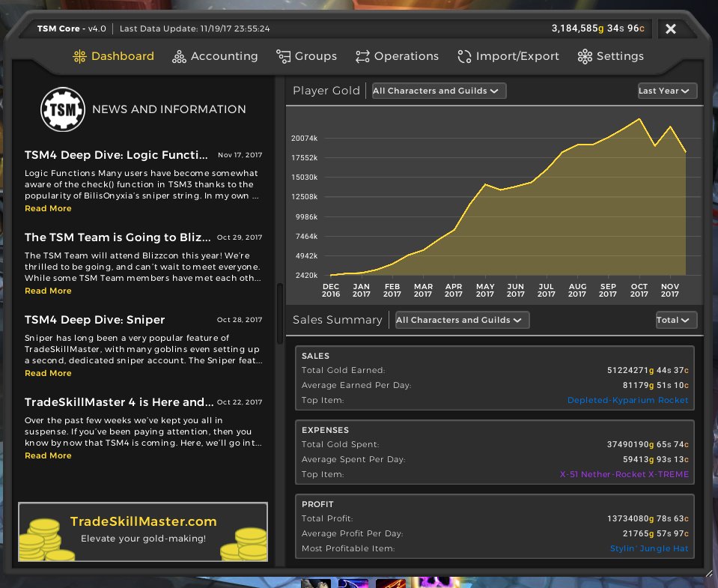
Task: Read More on TradeSkillMaster 4 announcement
Action: coord(48,455)
